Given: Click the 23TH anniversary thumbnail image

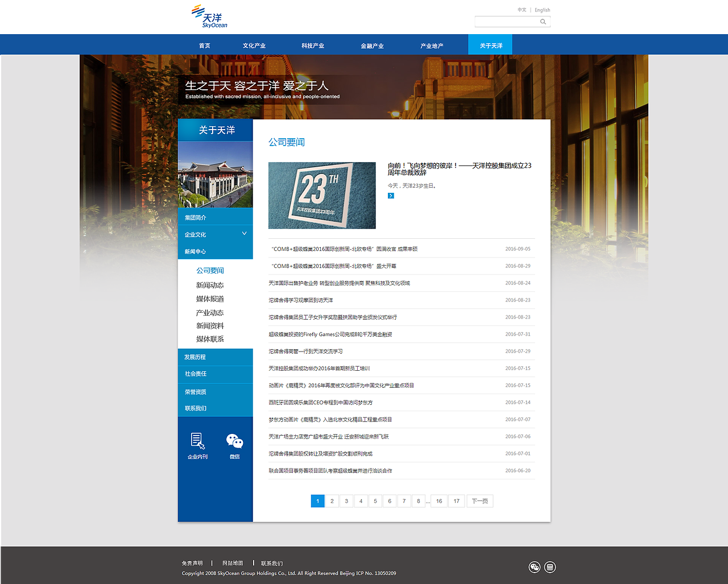Looking at the screenshot, I should click(322, 196).
